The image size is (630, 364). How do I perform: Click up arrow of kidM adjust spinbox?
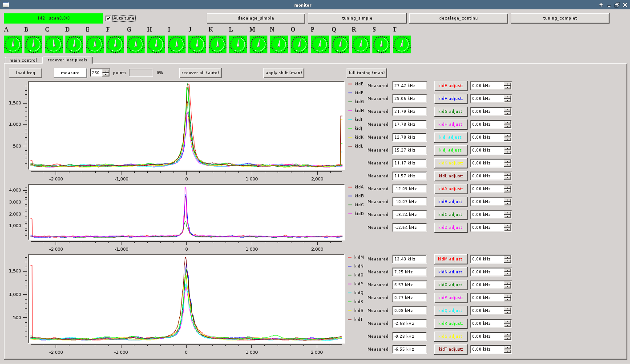point(508,257)
